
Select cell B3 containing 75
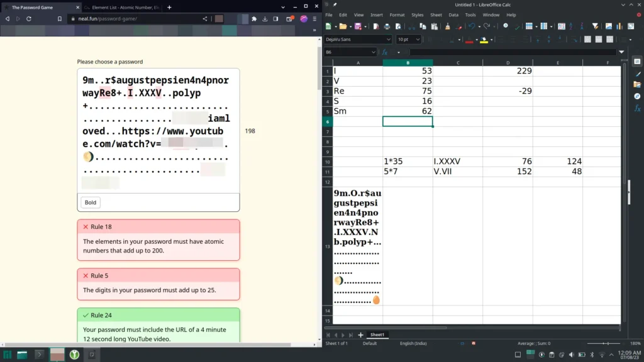408,90
